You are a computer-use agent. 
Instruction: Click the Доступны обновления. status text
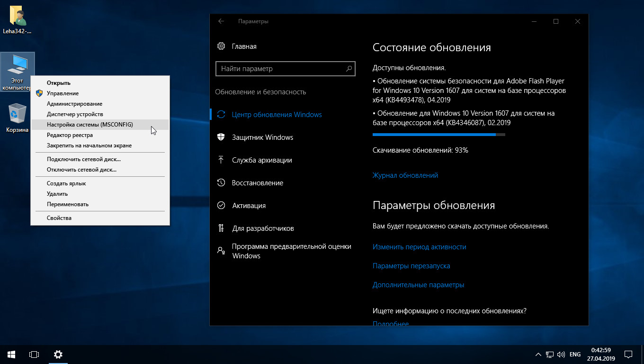(x=409, y=68)
